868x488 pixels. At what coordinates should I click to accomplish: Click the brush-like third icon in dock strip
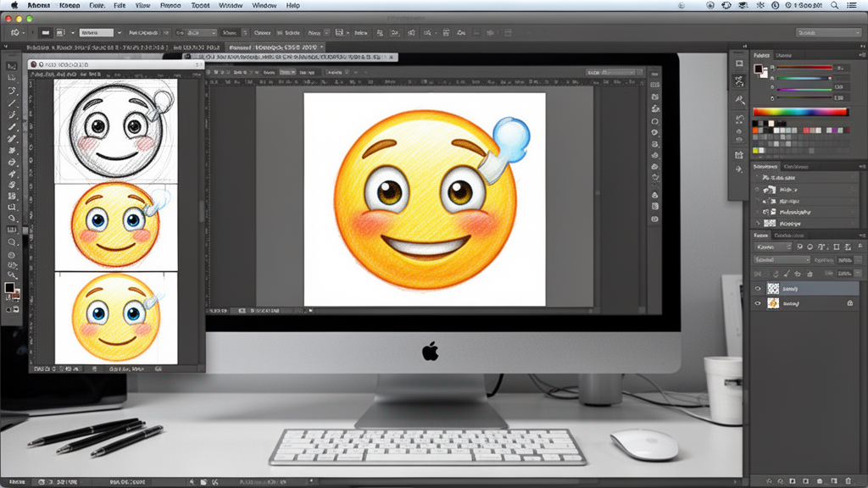pos(739,100)
